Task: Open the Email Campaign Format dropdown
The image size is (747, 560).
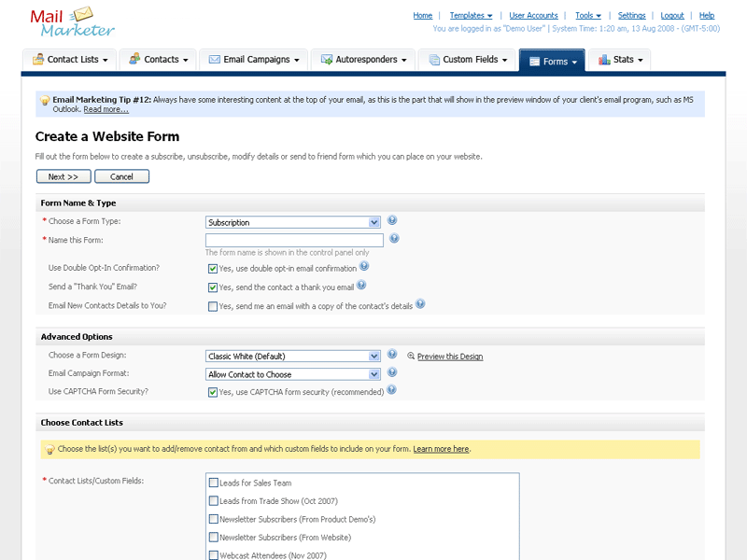Action: pos(292,374)
